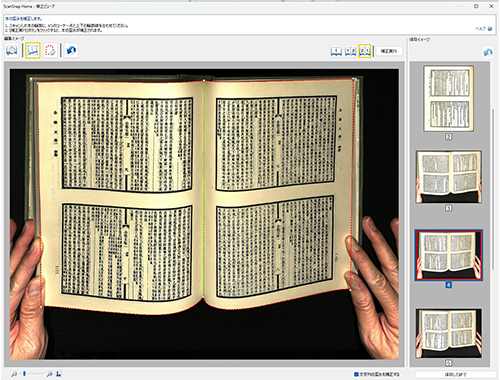Click the zoom slider track
The image size is (500, 380).
point(32,374)
